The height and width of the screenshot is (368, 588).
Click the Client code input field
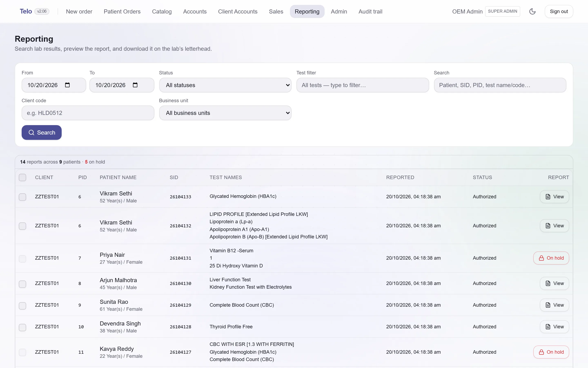[88, 113]
